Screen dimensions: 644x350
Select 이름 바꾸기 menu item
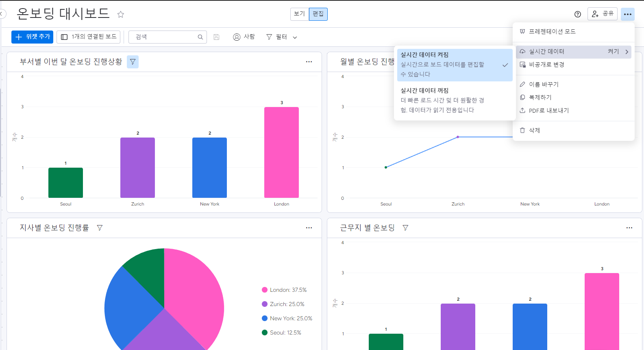coord(574,85)
